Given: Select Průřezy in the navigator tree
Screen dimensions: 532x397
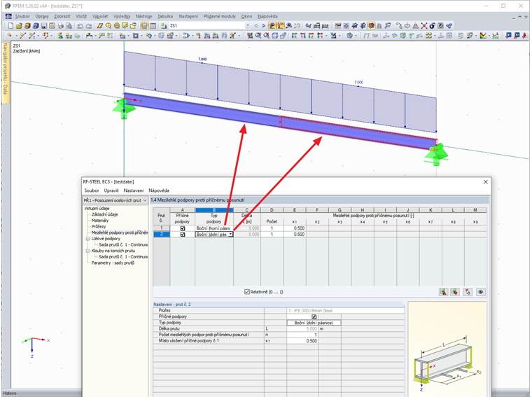Looking at the screenshot, I should tap(99, 227).
